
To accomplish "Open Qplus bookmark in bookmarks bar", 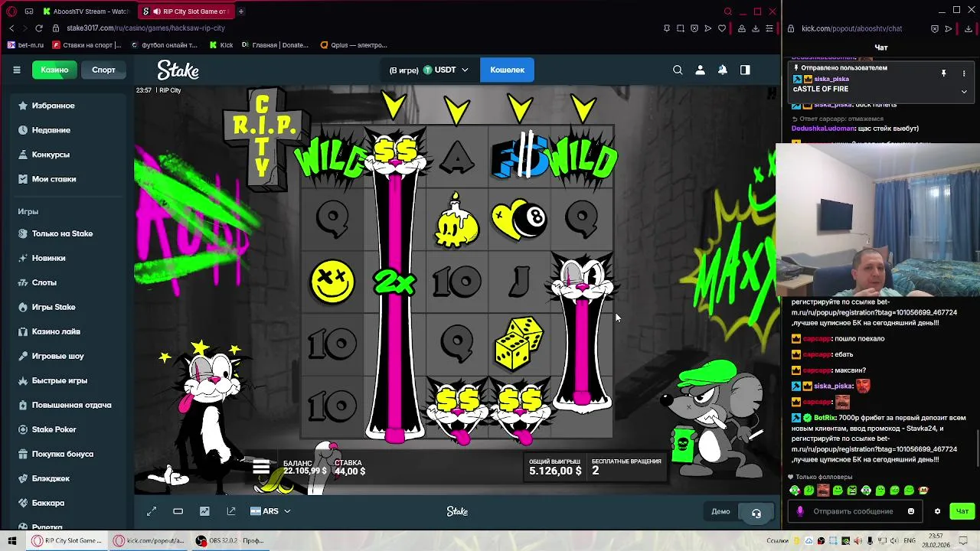I will click(x=354, y=45).
